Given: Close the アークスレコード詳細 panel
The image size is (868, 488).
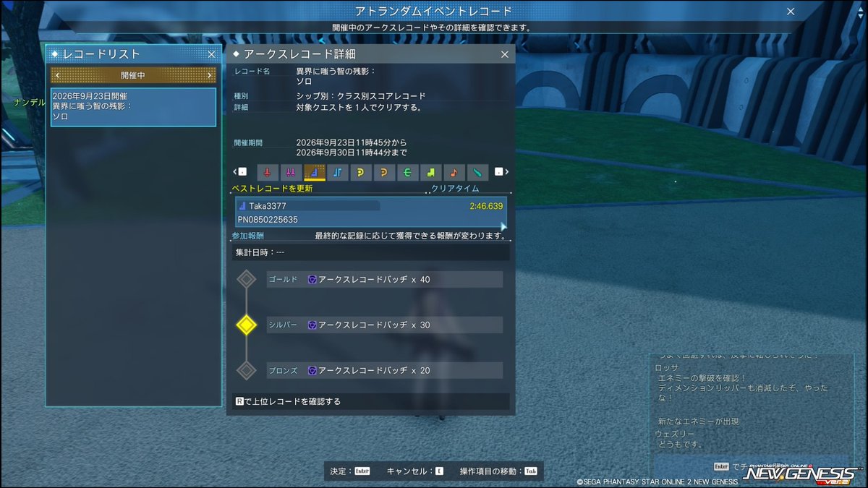Looking at the screenshot, I should click(x=505, y=54).
